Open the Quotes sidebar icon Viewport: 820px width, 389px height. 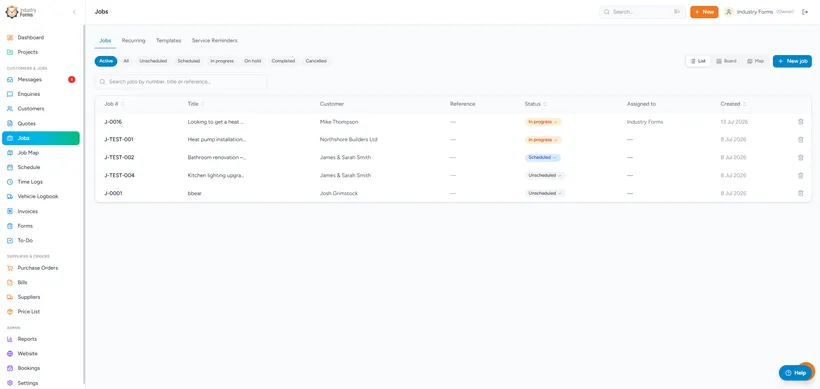coord(10,123)
